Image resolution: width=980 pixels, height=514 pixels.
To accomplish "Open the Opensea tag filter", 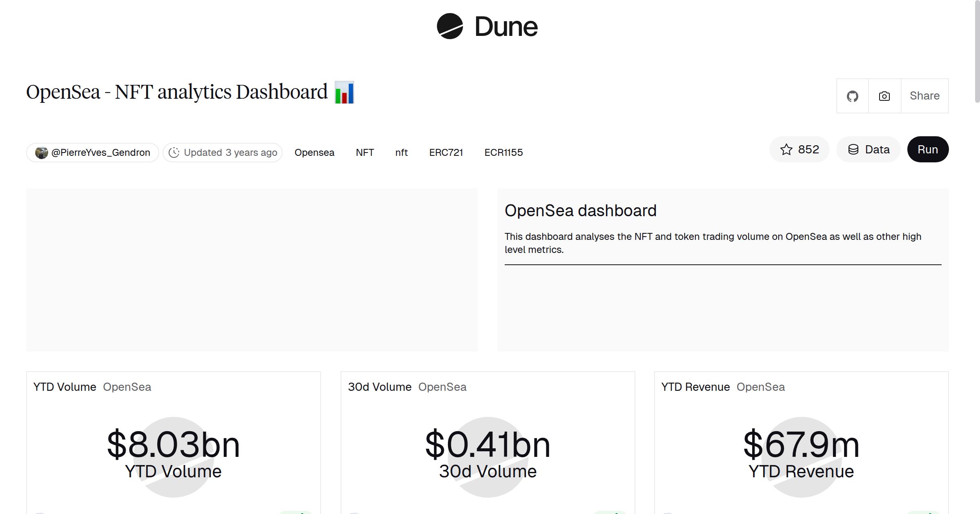I will click(314, 152).
